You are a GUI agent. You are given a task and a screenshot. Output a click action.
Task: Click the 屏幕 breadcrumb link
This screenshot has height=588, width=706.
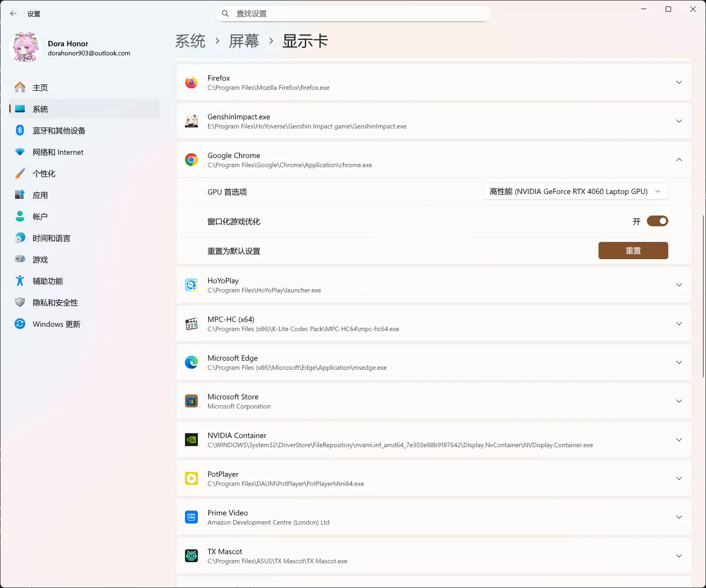click(x=244, y=41)
